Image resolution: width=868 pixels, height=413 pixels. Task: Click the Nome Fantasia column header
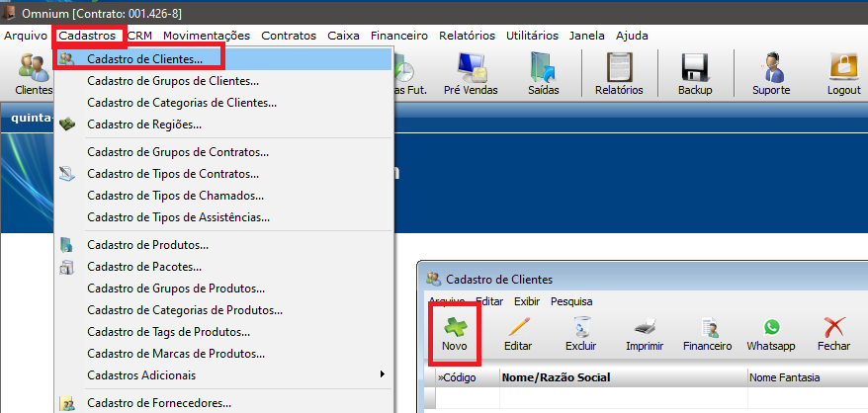coord(785,377)
